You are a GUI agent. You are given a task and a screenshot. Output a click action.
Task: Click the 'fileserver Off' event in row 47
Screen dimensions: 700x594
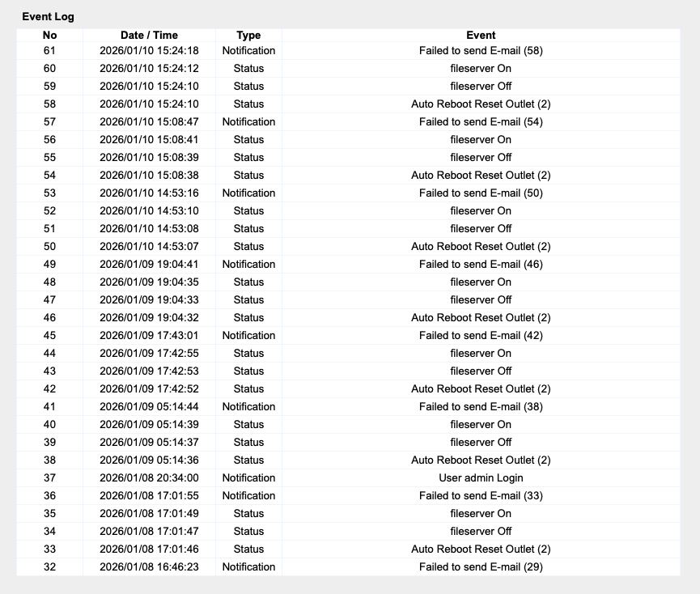point(481,300)
